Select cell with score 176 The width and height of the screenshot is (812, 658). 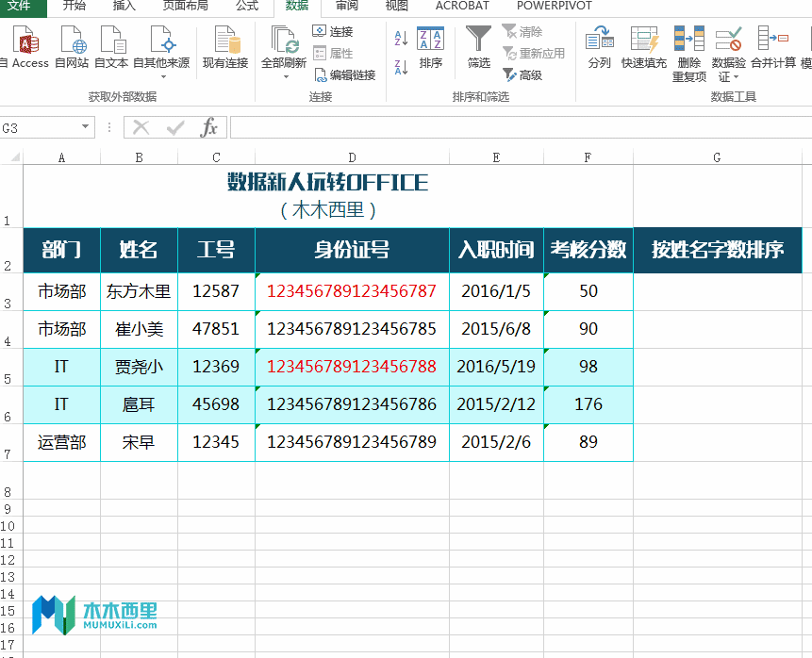588,404
